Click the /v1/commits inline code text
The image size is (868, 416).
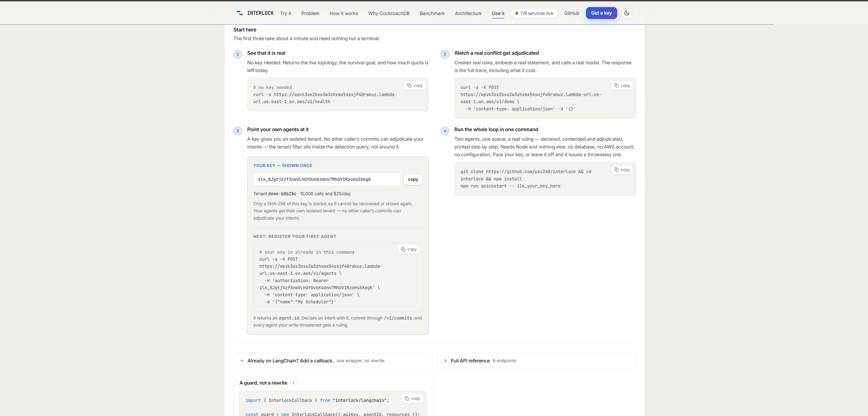pyautogui.click(x=398, y=318)
